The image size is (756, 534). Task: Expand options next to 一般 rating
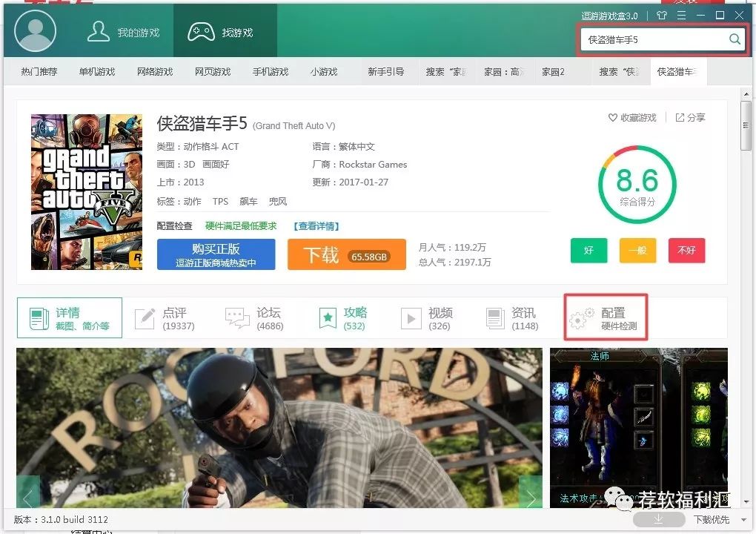tap(637, 251)
